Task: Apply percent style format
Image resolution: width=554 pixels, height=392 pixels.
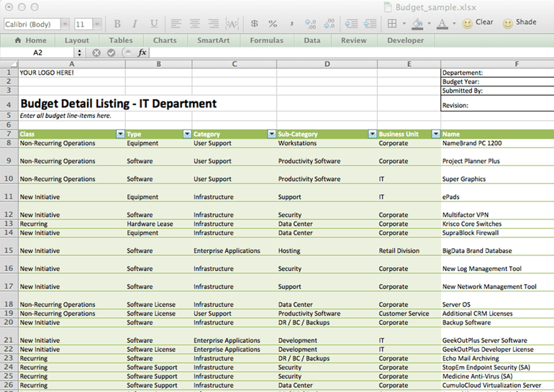Action: 273,24
